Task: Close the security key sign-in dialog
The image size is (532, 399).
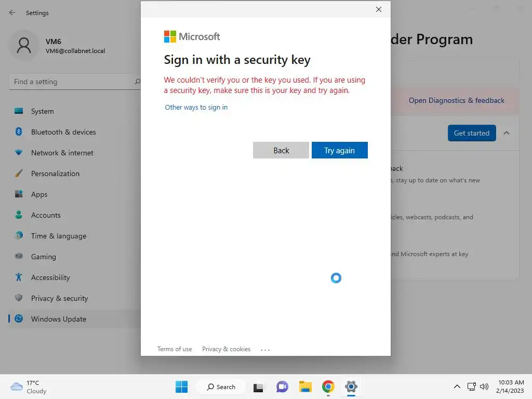Action: click(379, 9)
